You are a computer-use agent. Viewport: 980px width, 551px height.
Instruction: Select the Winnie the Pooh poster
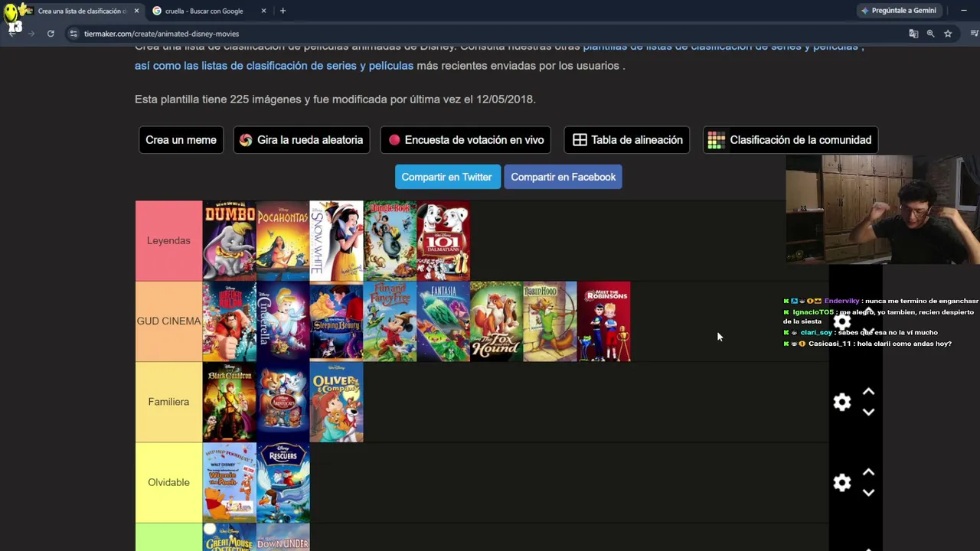[230, 482]
